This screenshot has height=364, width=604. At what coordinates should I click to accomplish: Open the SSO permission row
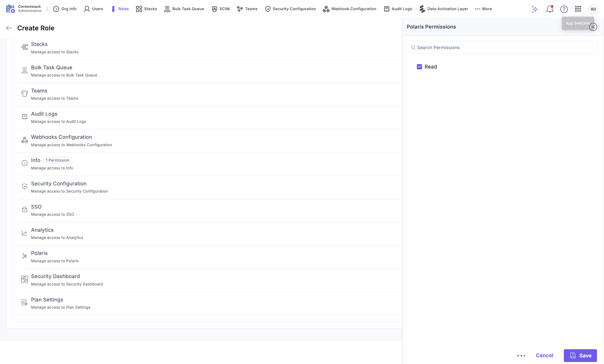pyautogui.click(x=210, y=211)
